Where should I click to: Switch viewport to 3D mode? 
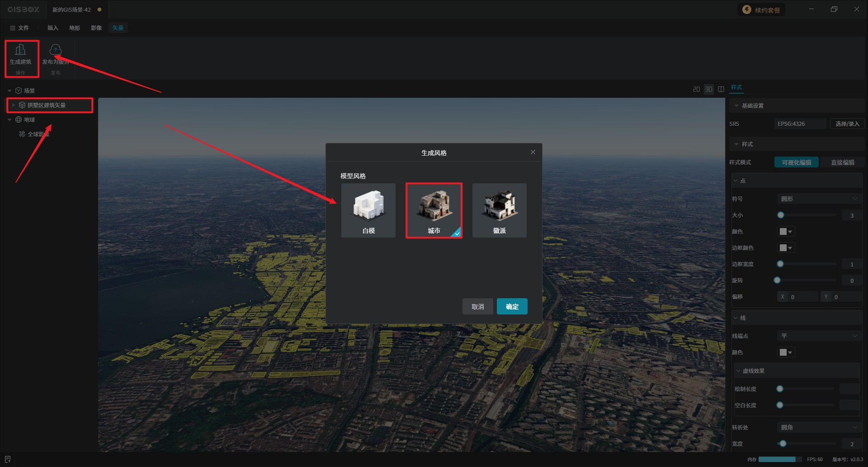point(708,89)
